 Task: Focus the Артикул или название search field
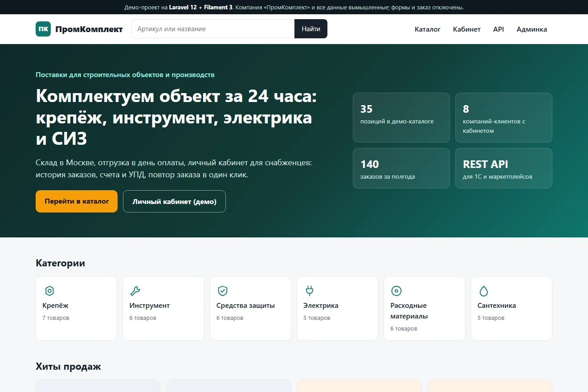coord(213,29)
